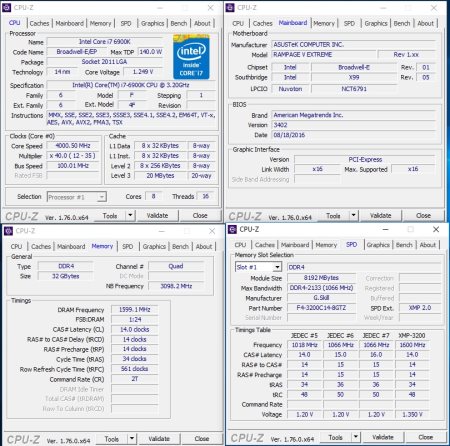This screenshot has width=450, height=446.
Task: Click the Core Voltage value '1.249 V'
Action: 143,72
